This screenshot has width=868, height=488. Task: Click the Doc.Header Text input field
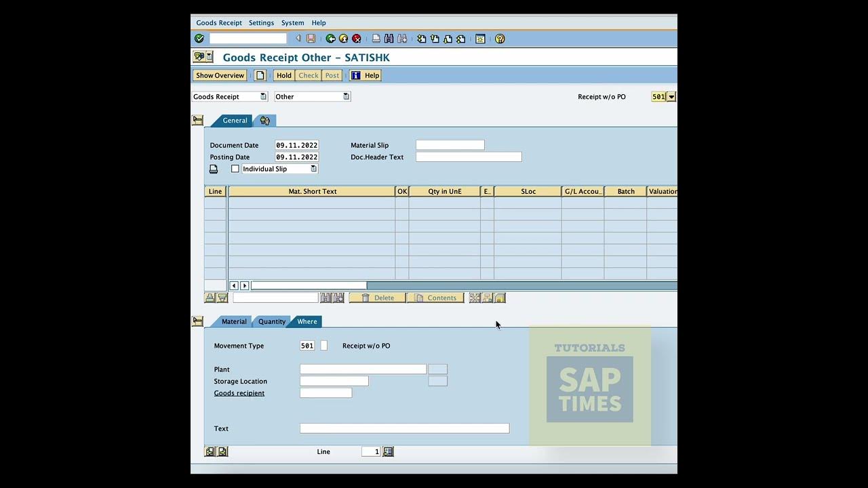click(x=469, y=157)
